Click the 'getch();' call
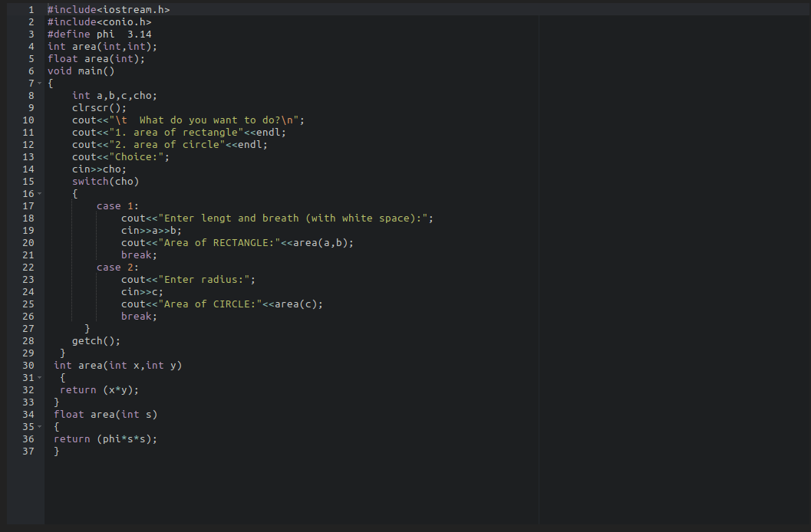This screenshot has height=532, width=811. point(96,341)
